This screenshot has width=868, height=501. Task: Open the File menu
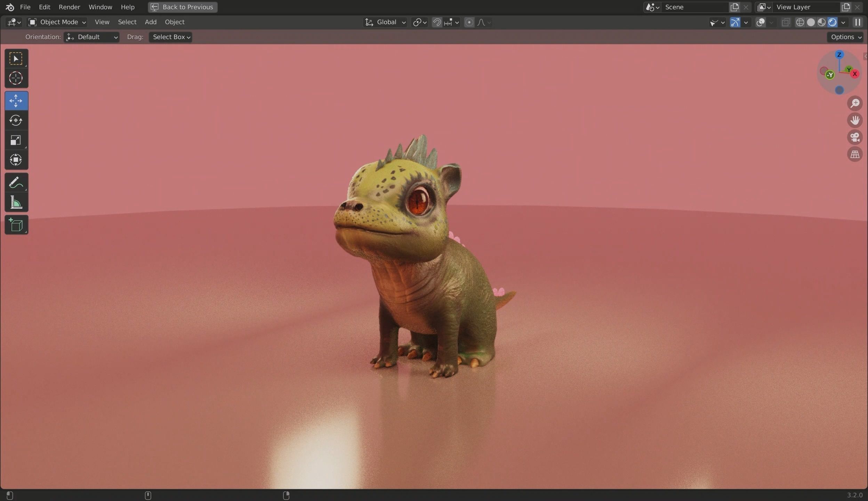click(x=25, y=7)
